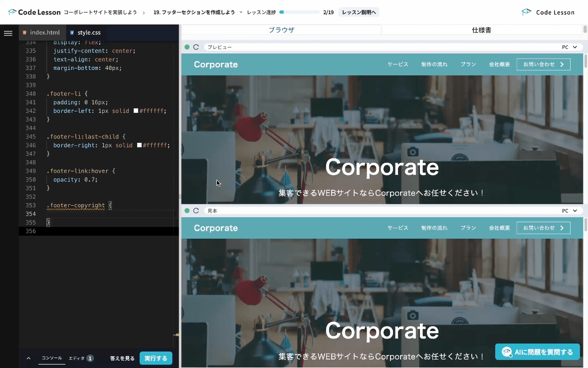Expand the console panel with up chevron
Image resolution: width=588 pixels, height=368 pixels.
[28, 358]
